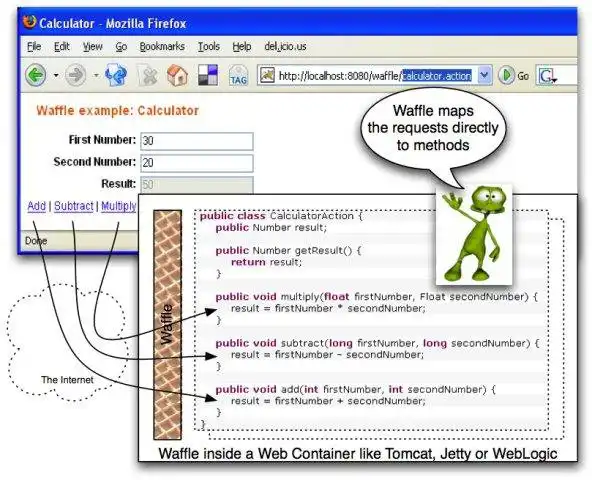Open the Bookmarks menu

pyautogui.click(x=162, y=46)
